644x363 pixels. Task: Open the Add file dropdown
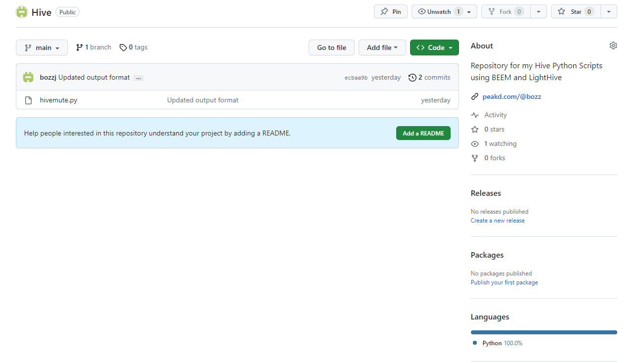point(382,47)
